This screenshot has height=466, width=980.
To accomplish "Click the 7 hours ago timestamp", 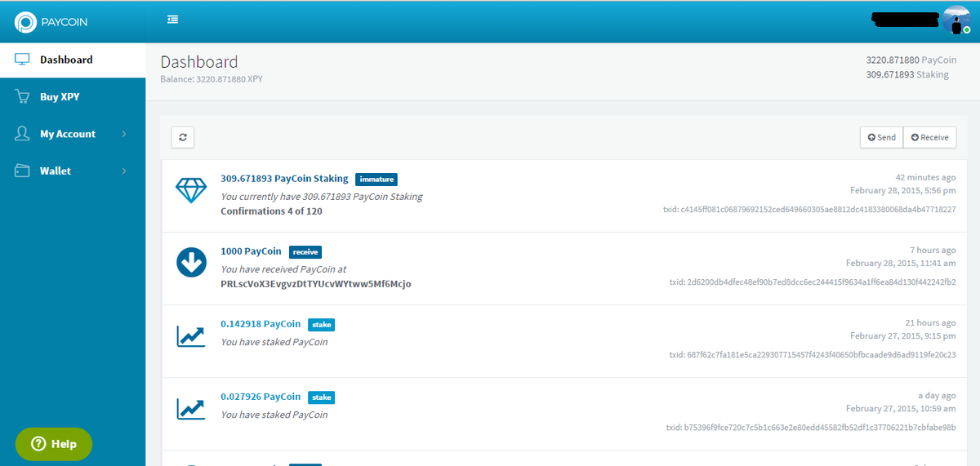I will click(x=933, y=250).
